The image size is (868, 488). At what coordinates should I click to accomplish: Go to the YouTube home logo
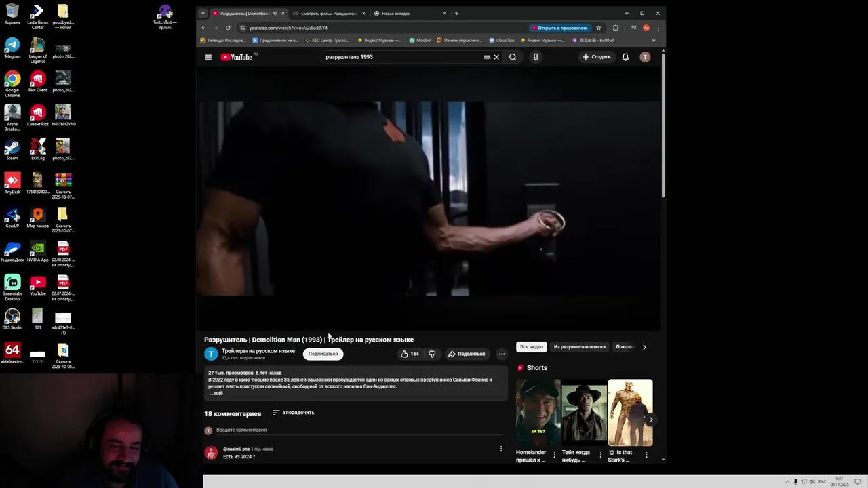[x=237, y=57]
